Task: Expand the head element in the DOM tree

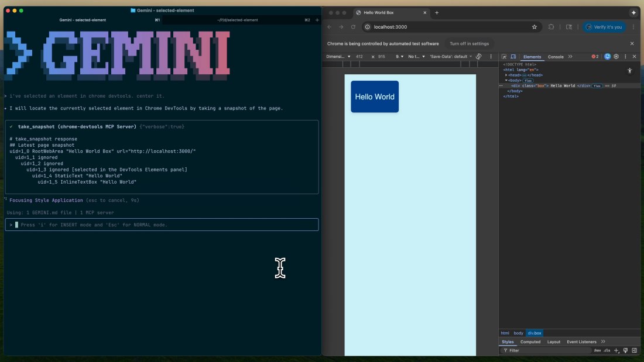Action: tap(506, 74)
